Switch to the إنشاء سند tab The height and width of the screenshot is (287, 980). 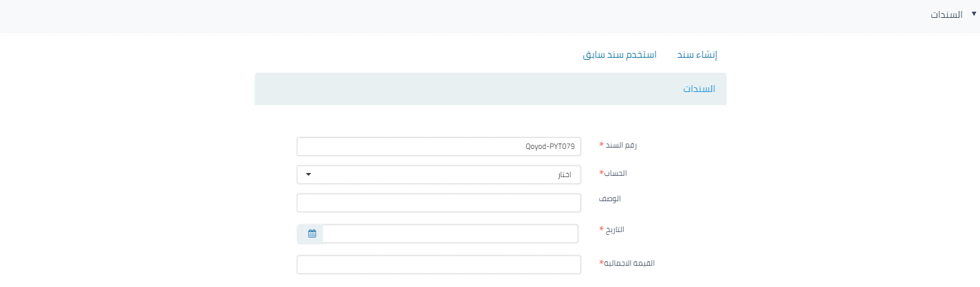[697, 54]
